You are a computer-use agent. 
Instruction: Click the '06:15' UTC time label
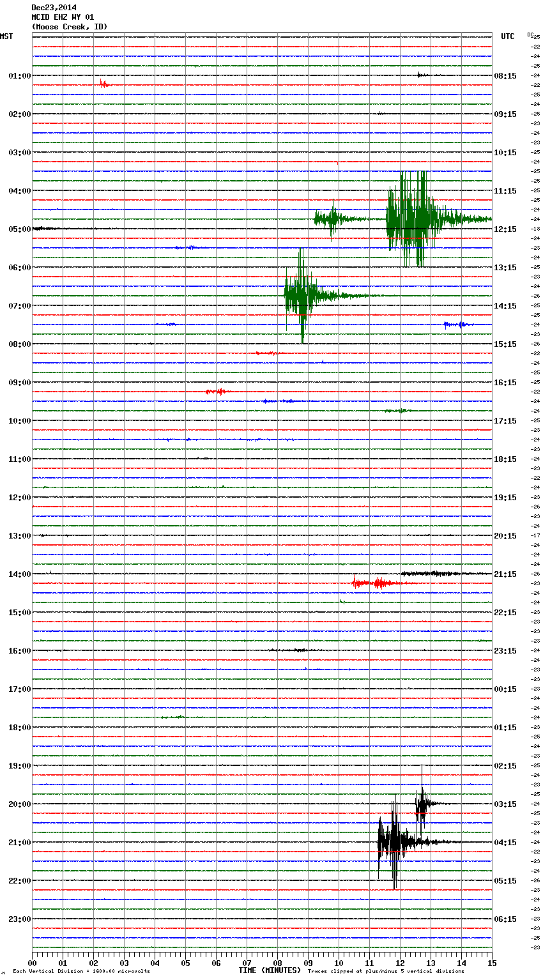[x=505, y=919]
